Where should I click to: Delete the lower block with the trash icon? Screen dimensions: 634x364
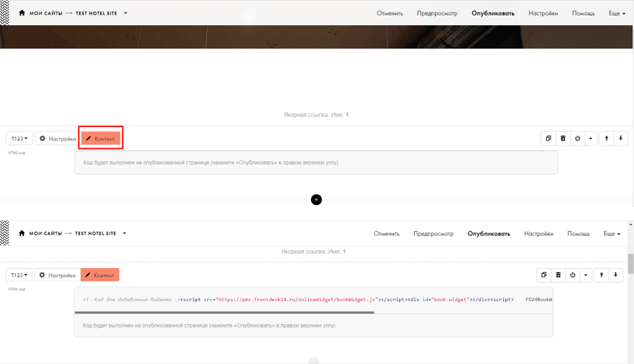click(558, 275)
